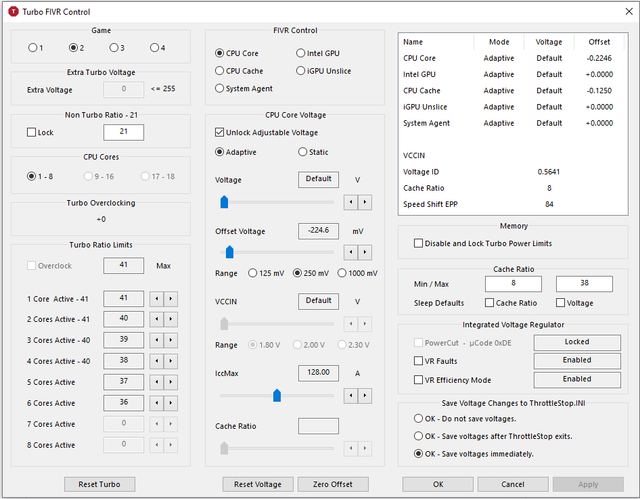Click the VR Faults Enabled button
640x499 pixels.
(x=577, y=360)
